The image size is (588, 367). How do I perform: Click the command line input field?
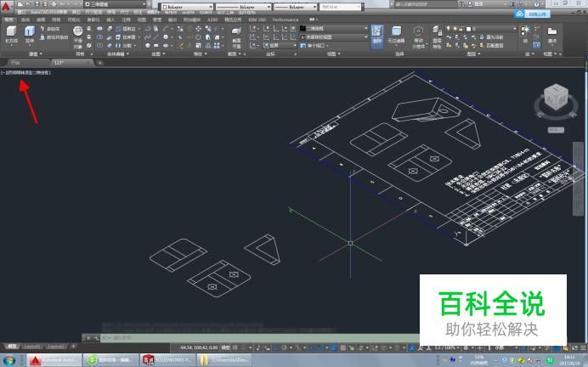(259, 338)
